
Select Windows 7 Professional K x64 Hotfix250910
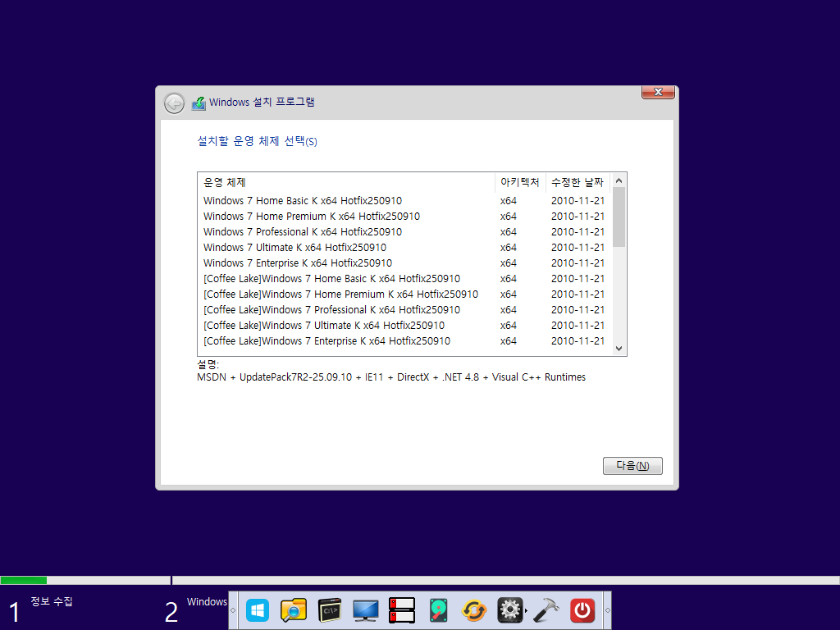click(405, 231)
